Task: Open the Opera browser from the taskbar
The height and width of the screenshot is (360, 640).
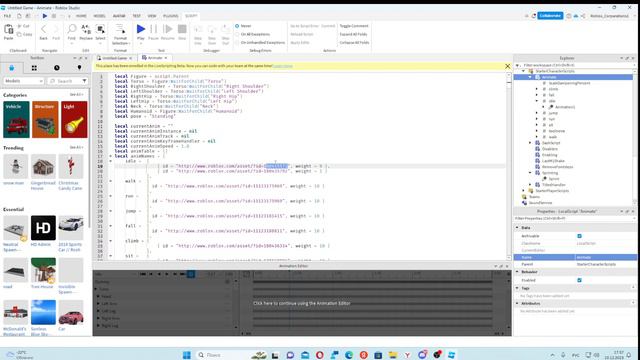Action: pyautogui.click(x=320, y=355)
